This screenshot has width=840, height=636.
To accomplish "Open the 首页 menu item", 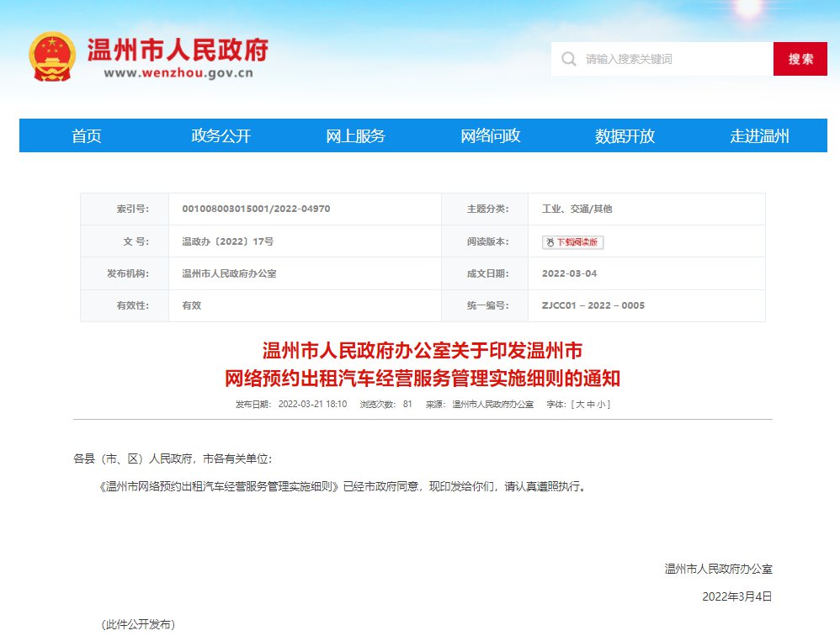I will [x=86, y=136].
